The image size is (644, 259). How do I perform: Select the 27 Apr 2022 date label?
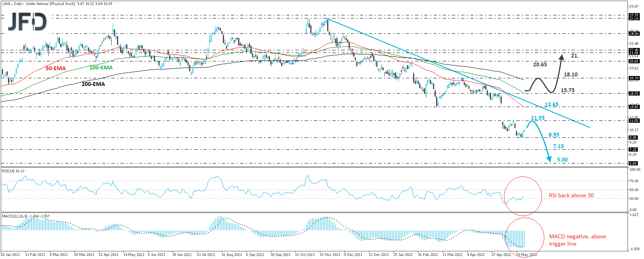pyautogui.click(x=501, y=254)
